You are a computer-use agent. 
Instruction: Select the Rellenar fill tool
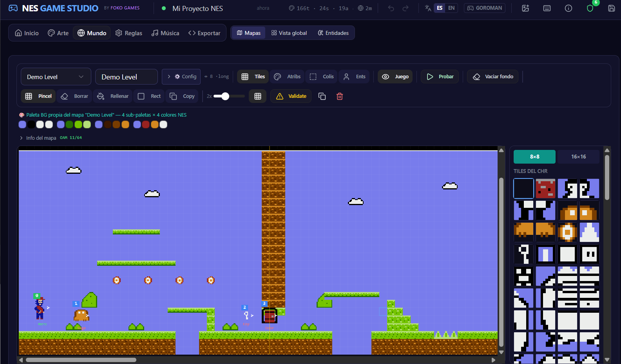coord(113,96)
